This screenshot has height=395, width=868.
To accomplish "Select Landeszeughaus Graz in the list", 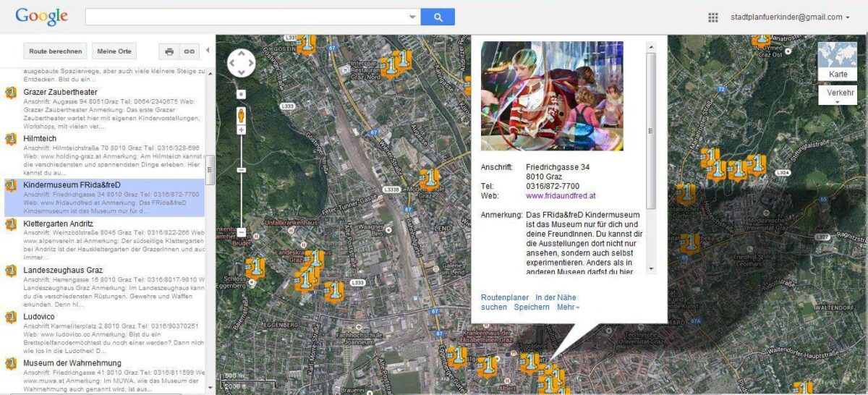I will [63, 271].
